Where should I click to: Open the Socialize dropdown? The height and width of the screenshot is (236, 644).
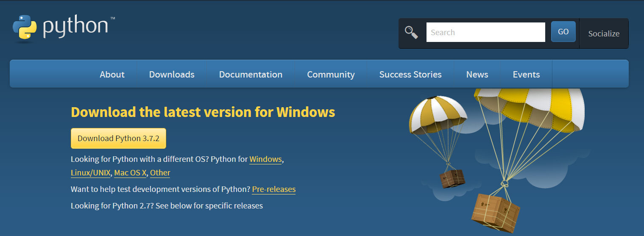coord(603,33)
